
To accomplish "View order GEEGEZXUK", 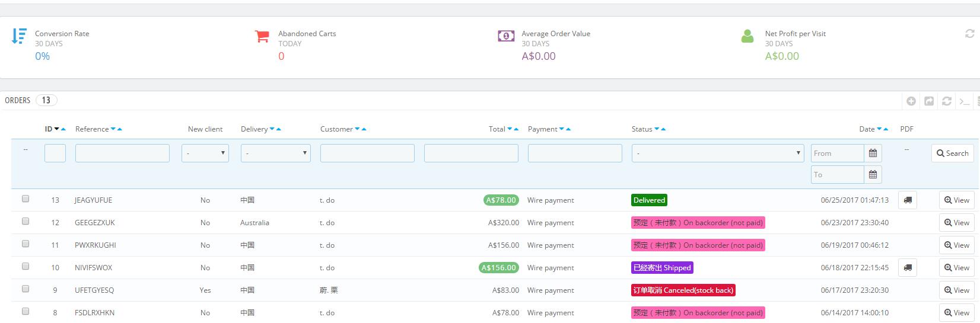I will click(x=957, y=223).
